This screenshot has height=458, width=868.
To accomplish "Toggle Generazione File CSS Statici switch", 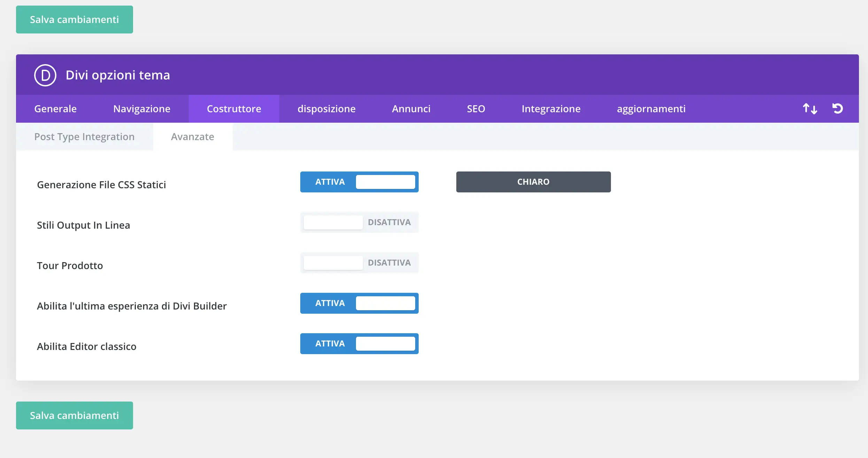I will point(359,182).
